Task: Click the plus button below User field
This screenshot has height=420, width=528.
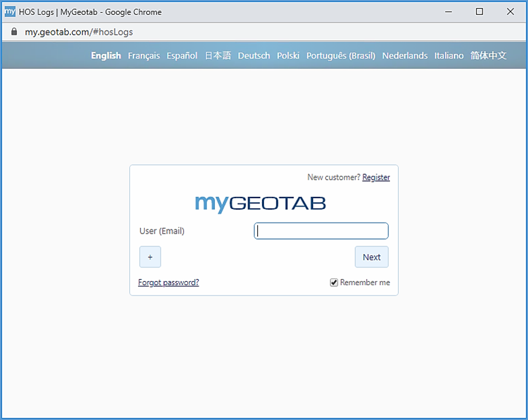Action: pos(150,257)
